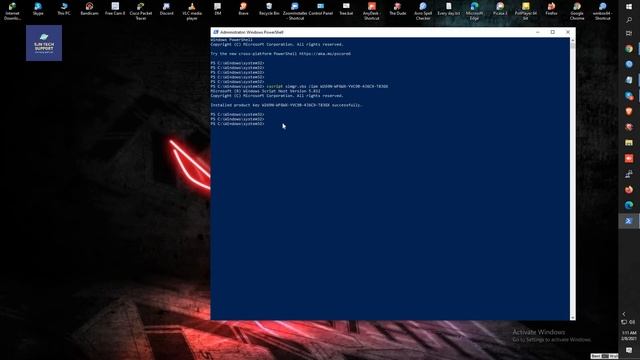Open the Control Panel desktop icon
Image resolution: width=640 pixels, height=360 pixels.
[320, 9]
